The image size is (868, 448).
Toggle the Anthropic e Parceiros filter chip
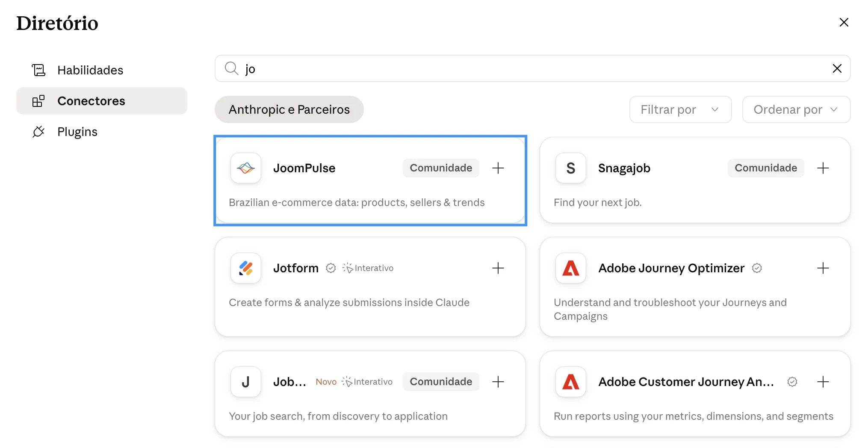(x=289, y=109)
